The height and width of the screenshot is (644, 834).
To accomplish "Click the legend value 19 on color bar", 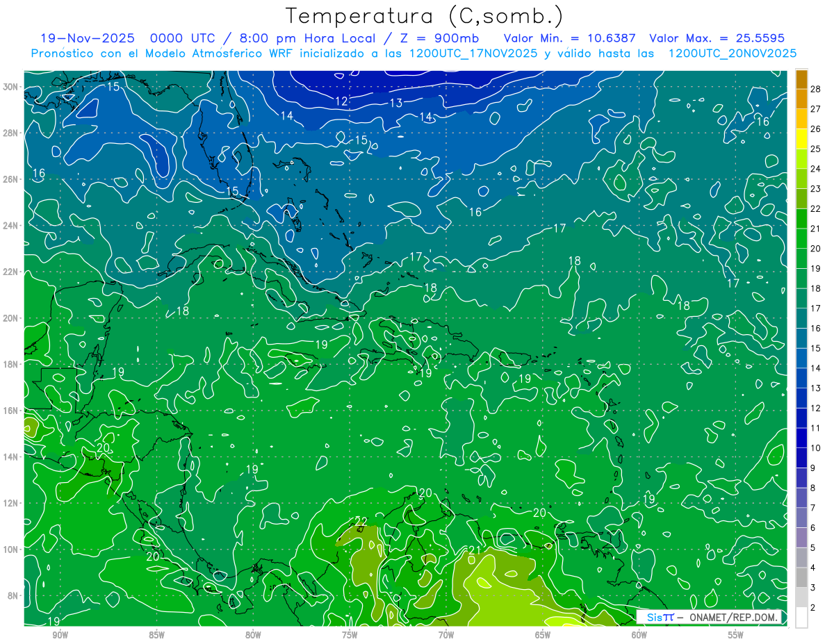I will [x=815, y=268].
